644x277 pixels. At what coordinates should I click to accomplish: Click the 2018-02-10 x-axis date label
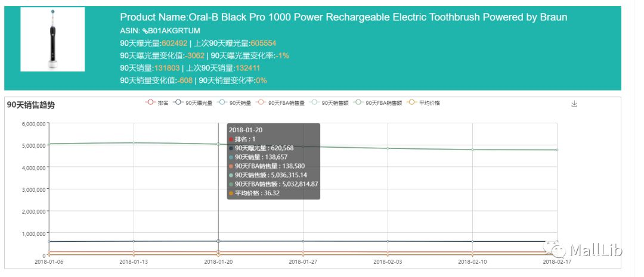point(472,262)
